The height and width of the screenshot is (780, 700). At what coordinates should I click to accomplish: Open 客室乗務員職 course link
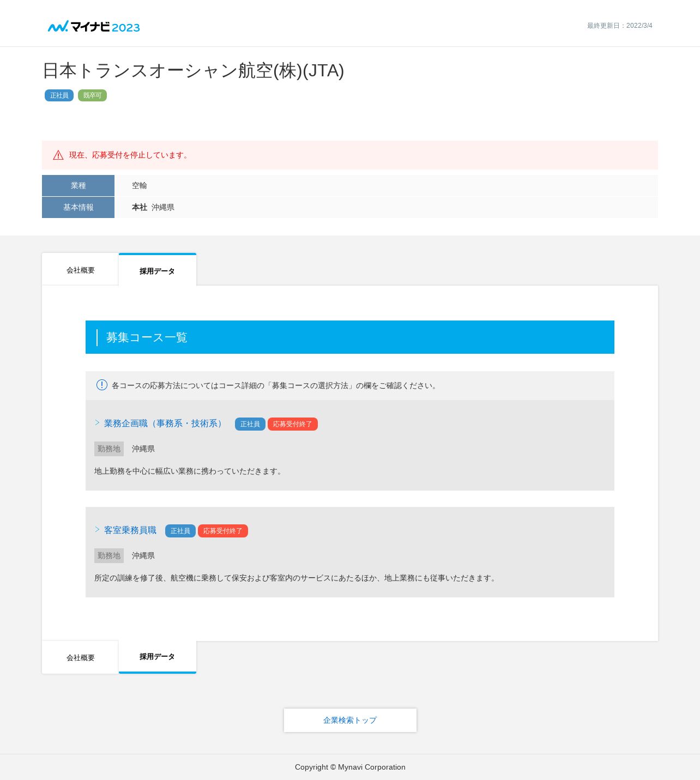pos(130,530)
